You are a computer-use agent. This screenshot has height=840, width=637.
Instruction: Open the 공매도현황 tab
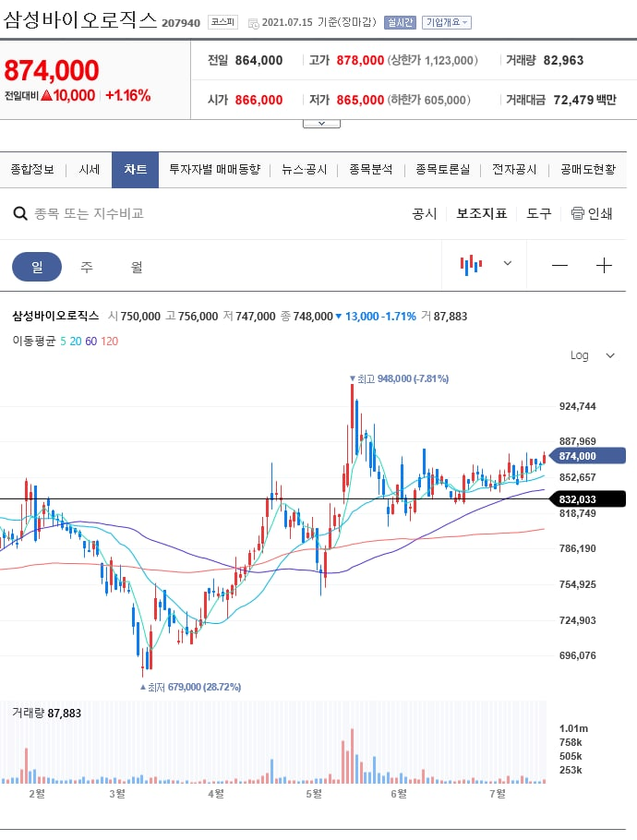click(x=588, y=170)
